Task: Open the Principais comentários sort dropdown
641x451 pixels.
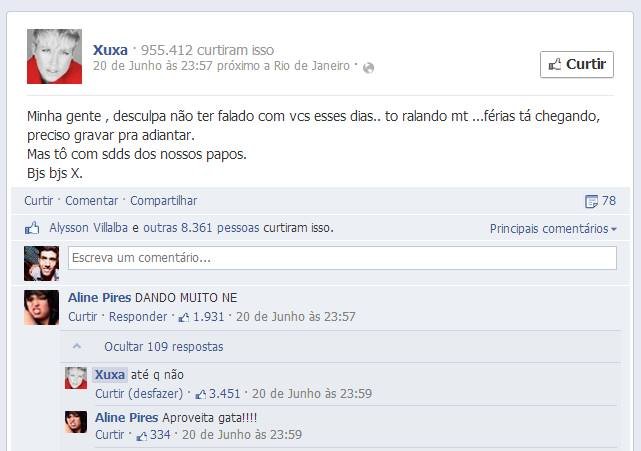Action: (553, 229)
